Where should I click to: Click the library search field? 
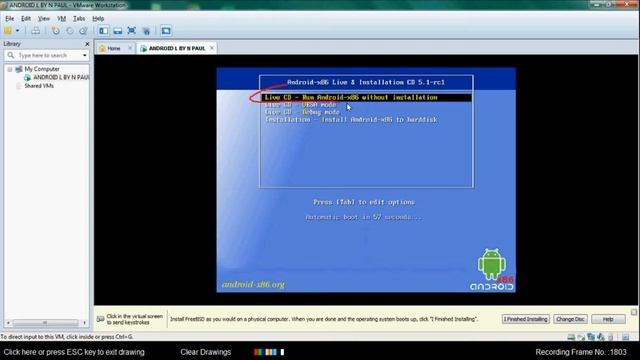(48, 55)
